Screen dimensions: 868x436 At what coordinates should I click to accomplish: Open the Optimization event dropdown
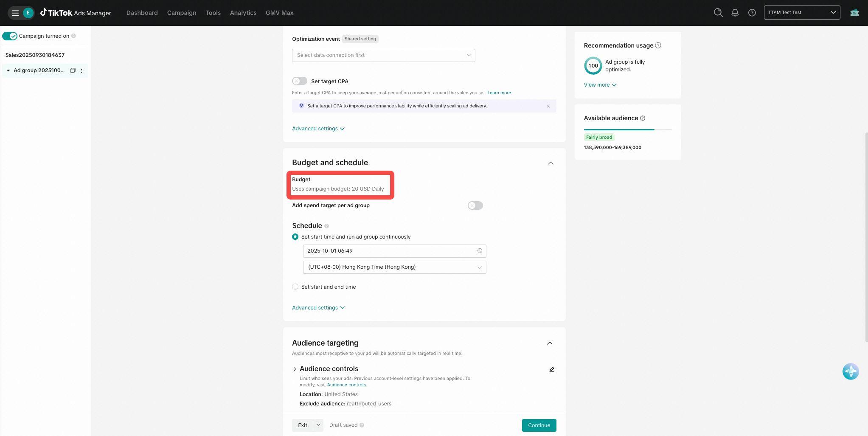coord(383,55)
